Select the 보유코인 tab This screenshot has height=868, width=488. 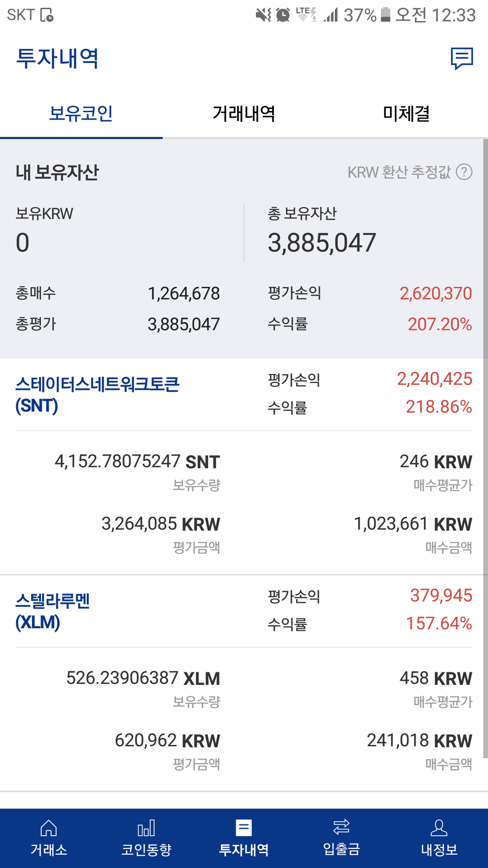pos(81,114)
